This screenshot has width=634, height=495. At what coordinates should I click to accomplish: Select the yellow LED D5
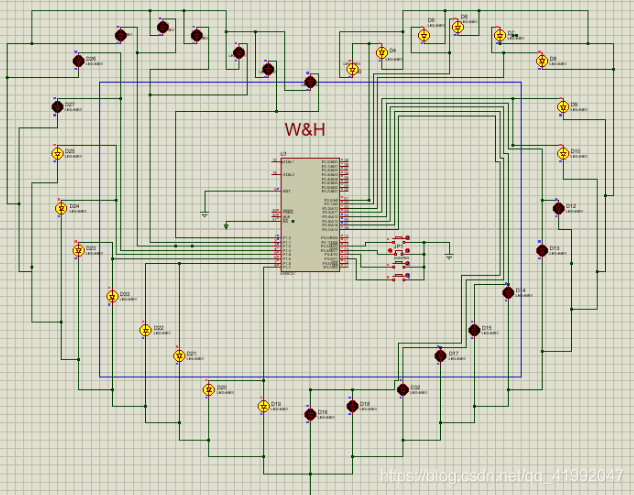(x=424, y=36)
